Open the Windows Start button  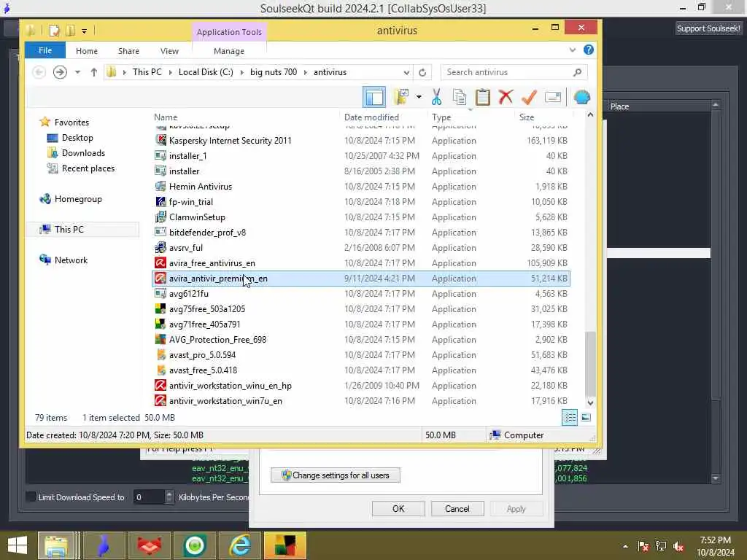click(18, 545)
